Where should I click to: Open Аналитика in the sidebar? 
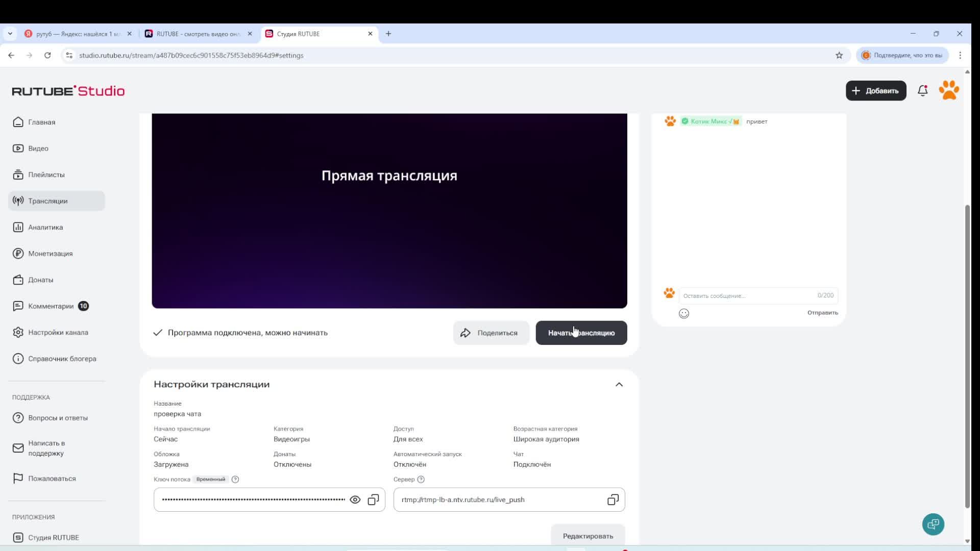point(45,228)
